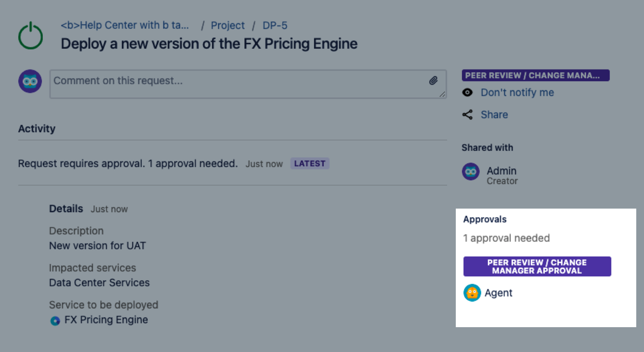Click the comment box resize handle
Image resolution: width=644 pixels, height=352 pixels.
coord(442,95)
